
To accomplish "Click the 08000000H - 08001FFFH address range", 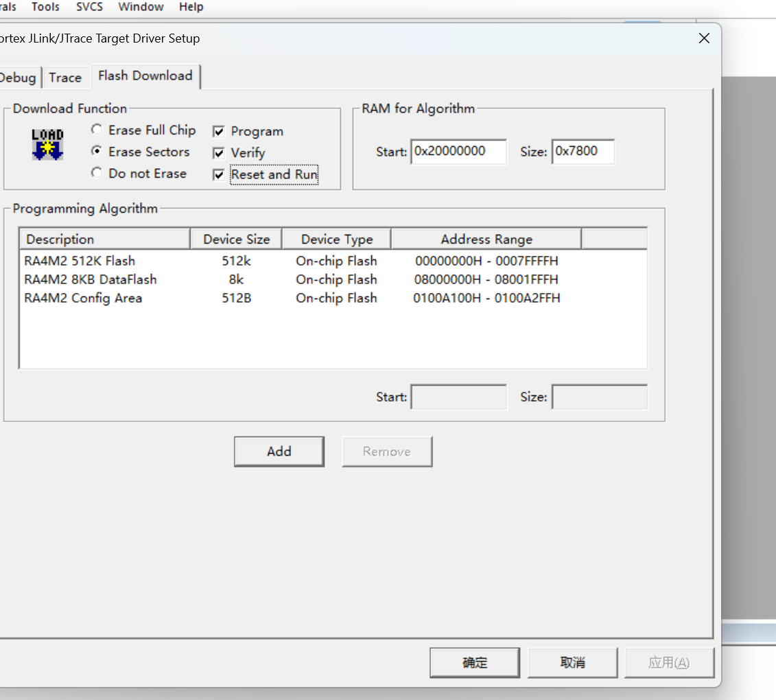I will pyautogui.click(x=486, y=280).
